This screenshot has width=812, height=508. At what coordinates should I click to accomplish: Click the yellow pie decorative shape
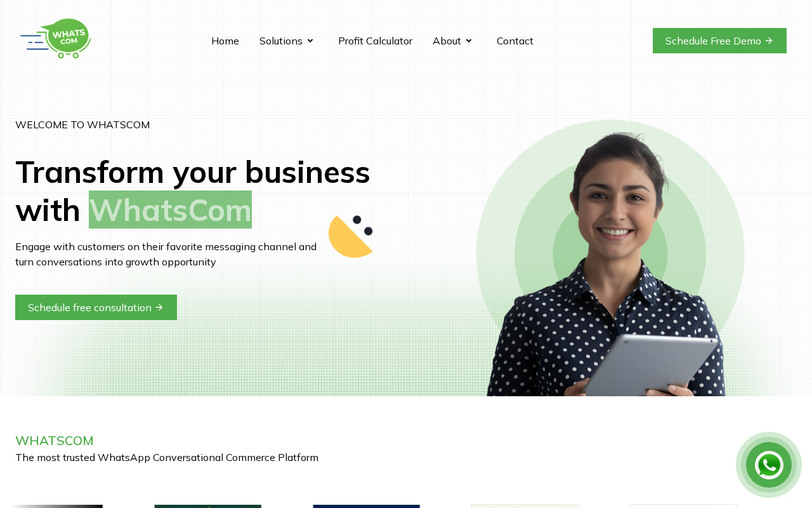351,236
